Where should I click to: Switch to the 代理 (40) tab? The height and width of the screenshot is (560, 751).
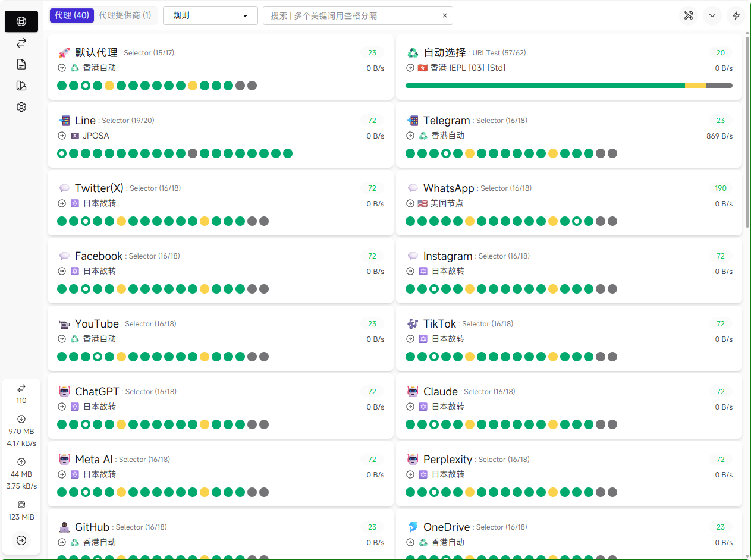pos(72,15)
